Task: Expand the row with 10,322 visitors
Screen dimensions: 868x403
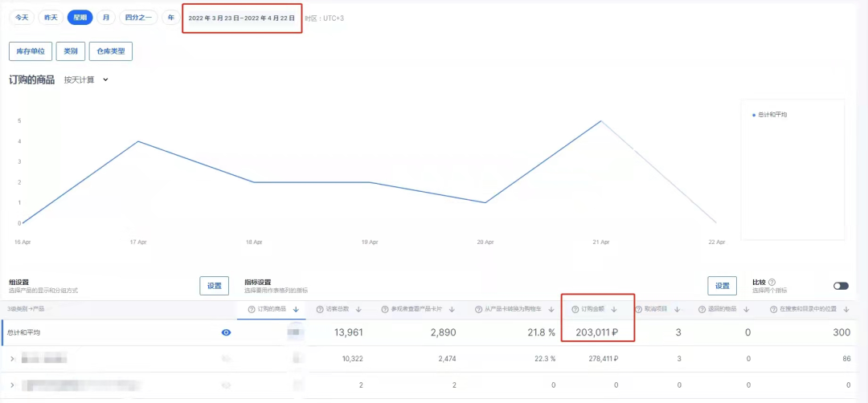Action: pos(12,360)
